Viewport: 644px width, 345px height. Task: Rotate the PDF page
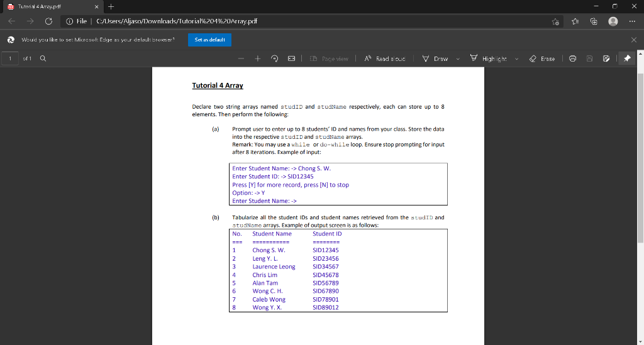tap(274, 58)
